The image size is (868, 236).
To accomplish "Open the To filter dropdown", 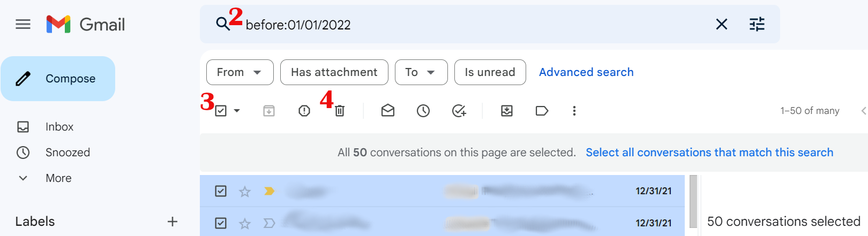I will coord(421,72).
